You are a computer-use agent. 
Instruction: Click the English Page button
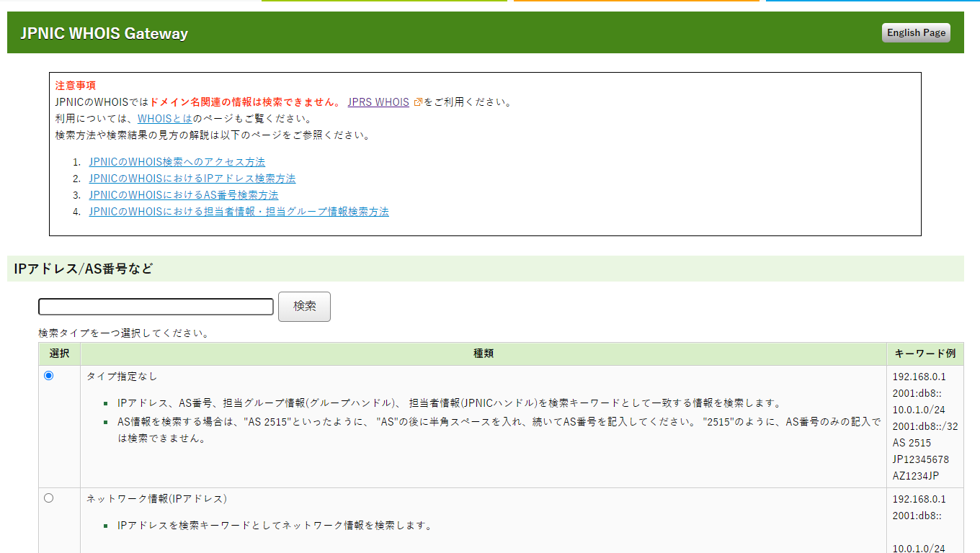pyautogui.click(x=915, y=32)
